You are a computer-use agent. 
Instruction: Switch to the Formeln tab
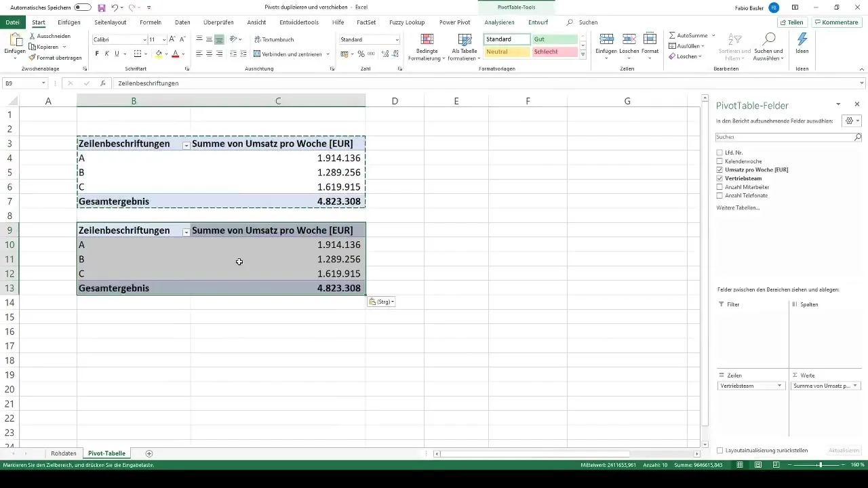click(x=151, y=22)
